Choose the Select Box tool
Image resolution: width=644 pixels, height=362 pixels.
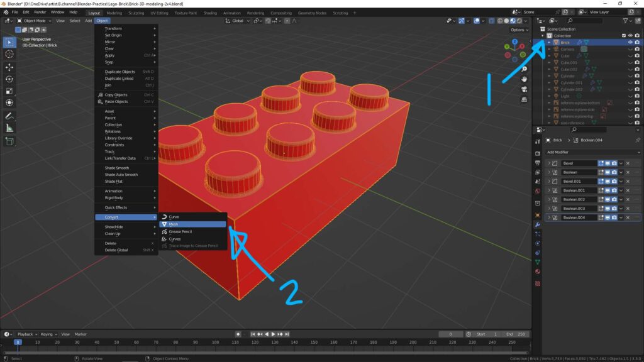click(x=9, y=42)
